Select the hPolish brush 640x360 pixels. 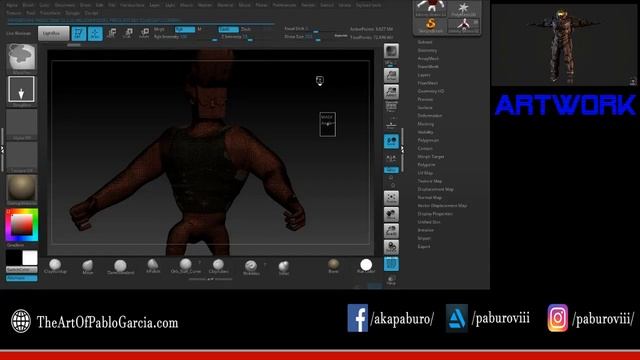click(x=153, y=266)
